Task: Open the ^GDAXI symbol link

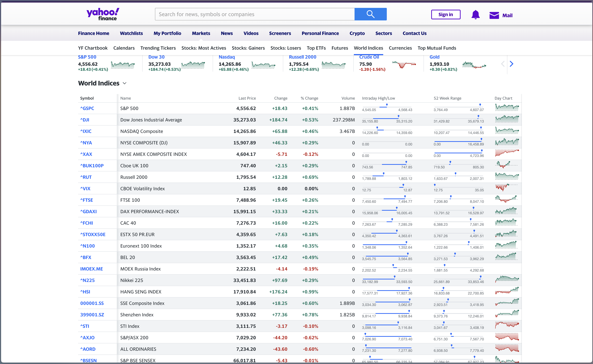Action: coord(88,211)
